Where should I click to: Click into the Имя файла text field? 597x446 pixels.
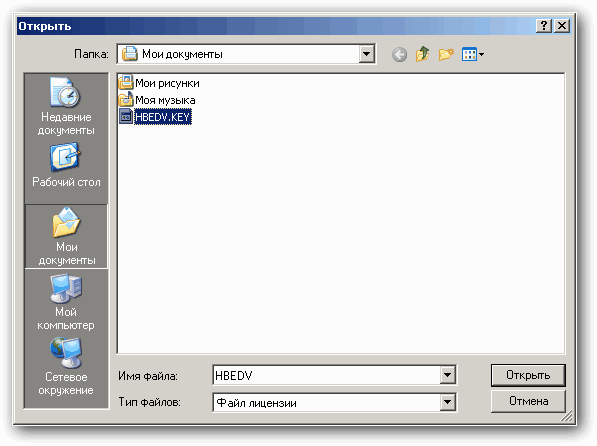tap(327, 376)
